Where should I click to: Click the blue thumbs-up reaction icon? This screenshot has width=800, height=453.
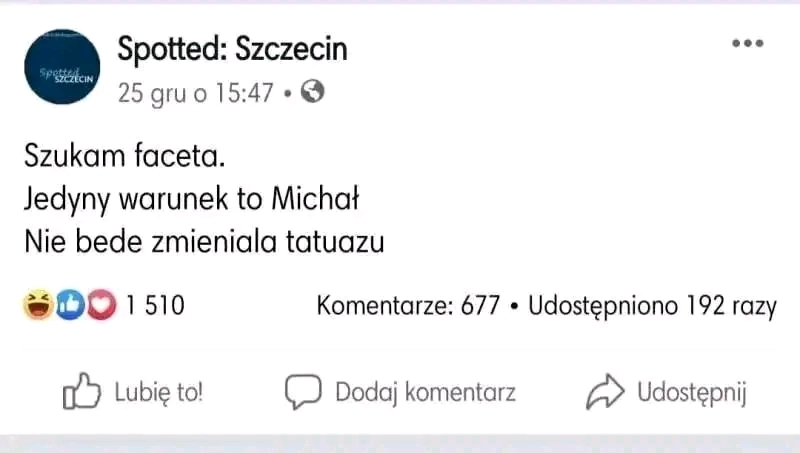(70, 305)
